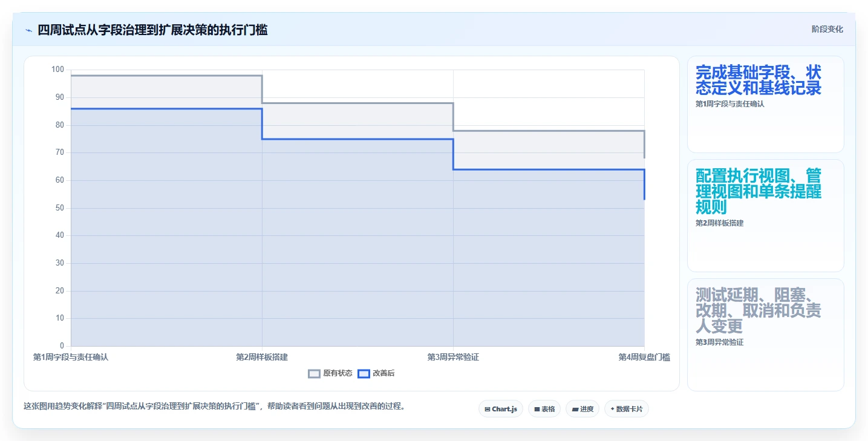Click the 第1周字段与责任确认 card subtitle
Image resolution: width=868 pixels, height=441 pixels.
pyautogui.click(x=730, y=104)
